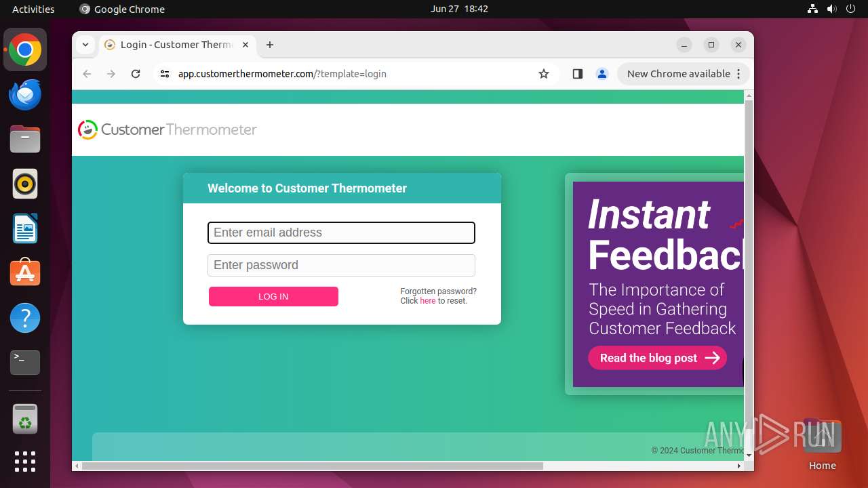Viewport: 868px width, 488px height.
Task: View site information icon in address bar
Action: coord(165,74)
